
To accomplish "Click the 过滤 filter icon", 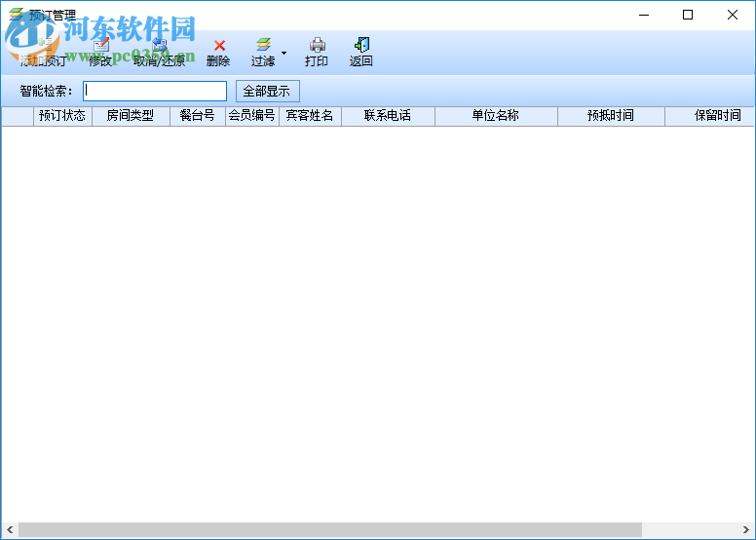I will click(x=263, y=46).
